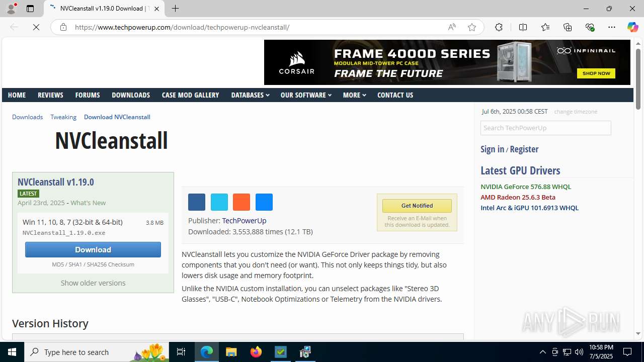The height and width of the screenshot is (362, 644).
Task: Close the NVCleanstall browser tab
Action: [156, 9]
